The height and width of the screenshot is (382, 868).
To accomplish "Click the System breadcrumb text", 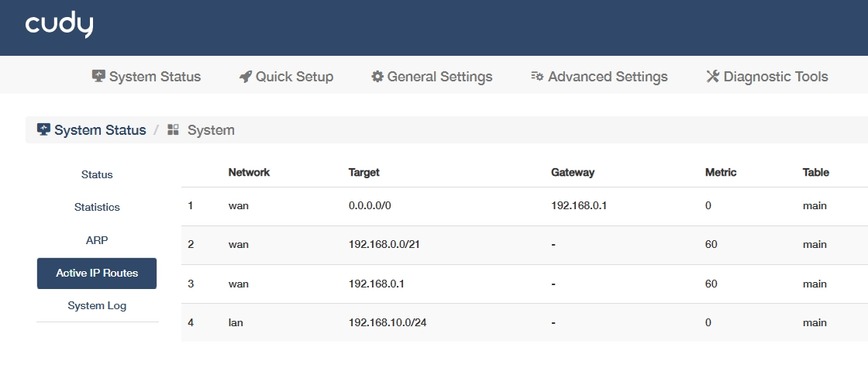I will tap(211, 130).
